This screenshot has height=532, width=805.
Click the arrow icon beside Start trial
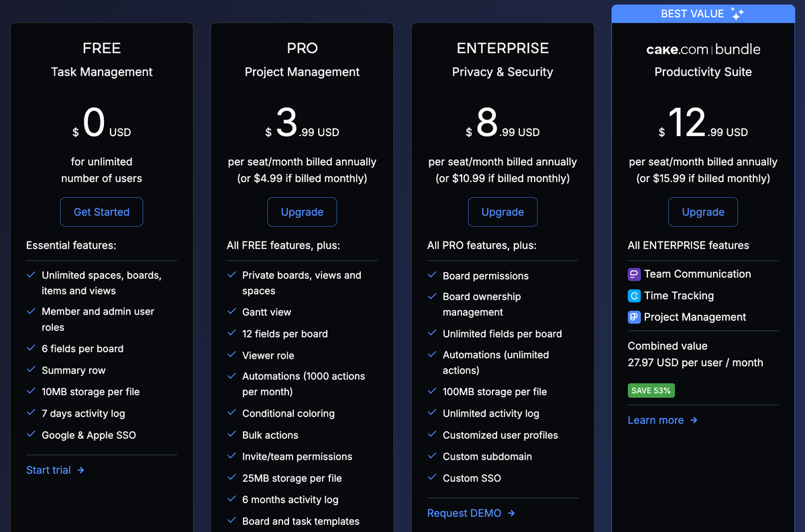pos(81,470)
